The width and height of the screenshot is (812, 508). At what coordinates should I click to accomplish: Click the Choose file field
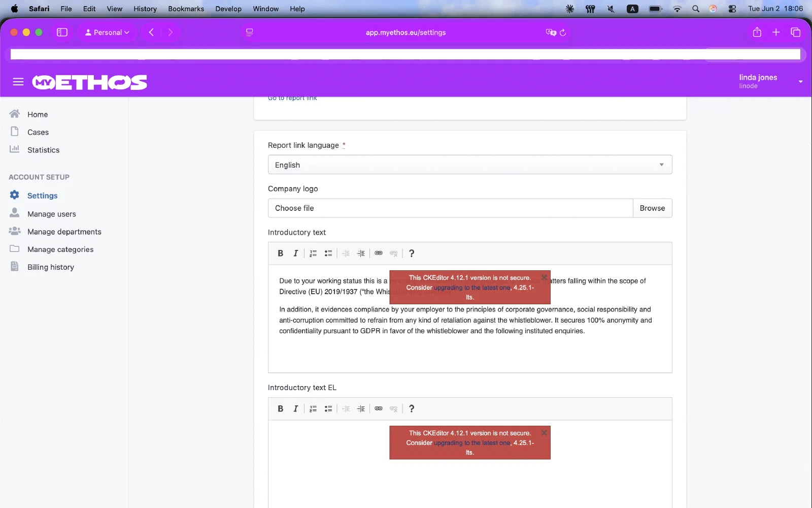point(450,208)
